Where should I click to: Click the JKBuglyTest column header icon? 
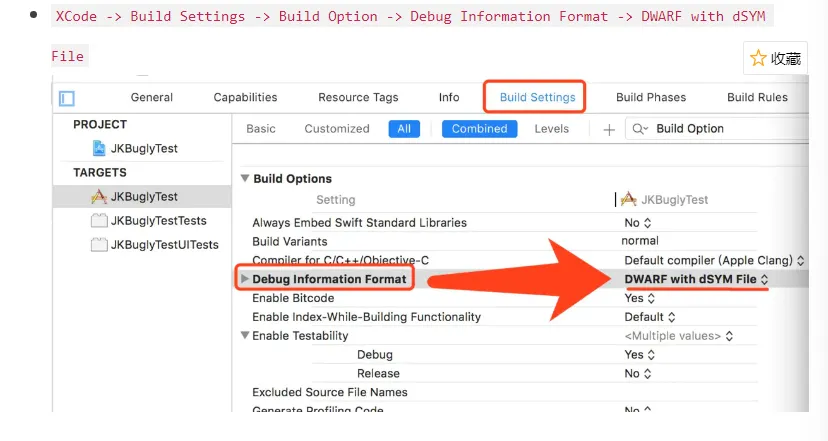(628, 199)
